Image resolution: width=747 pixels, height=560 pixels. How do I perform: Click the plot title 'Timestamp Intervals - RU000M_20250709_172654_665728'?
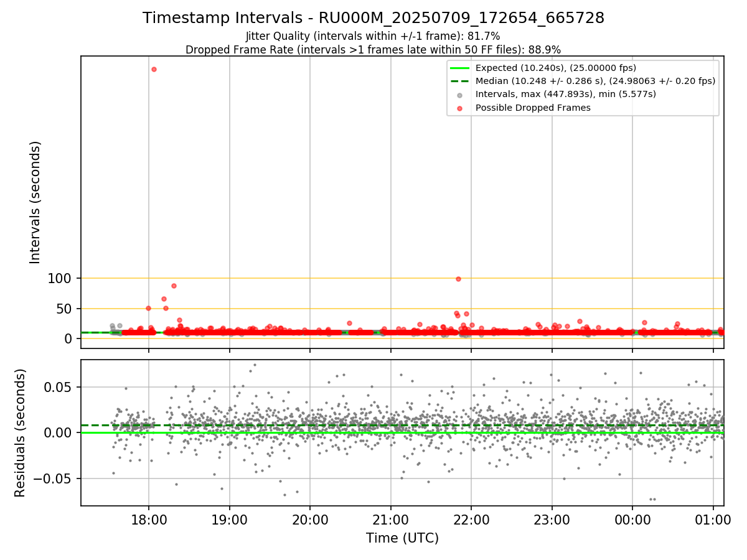point(374,18)
